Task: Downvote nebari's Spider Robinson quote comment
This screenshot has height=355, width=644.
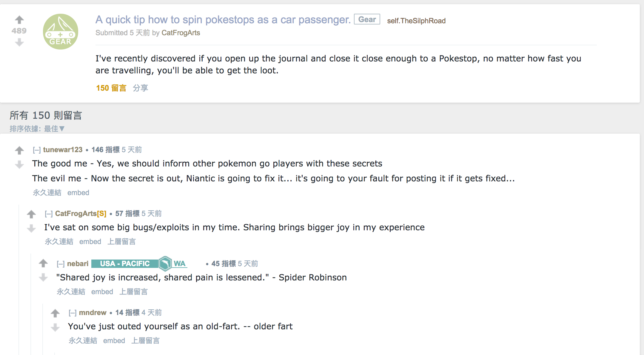Action: click(x=43, y=277)
